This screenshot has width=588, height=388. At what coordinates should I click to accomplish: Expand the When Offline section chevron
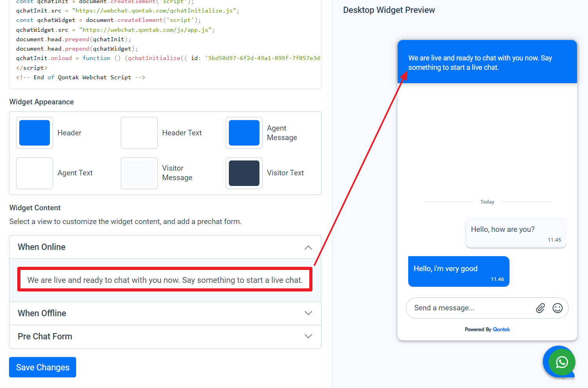(309, 313)
